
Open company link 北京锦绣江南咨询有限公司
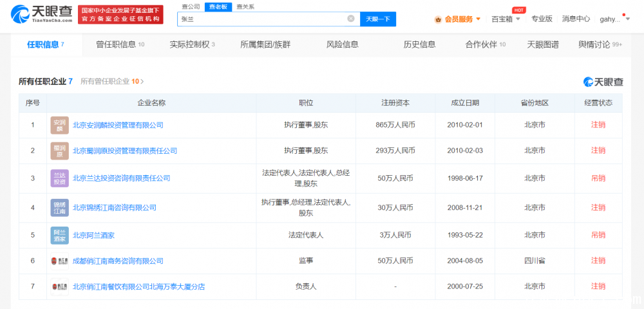tap(114, 208)
